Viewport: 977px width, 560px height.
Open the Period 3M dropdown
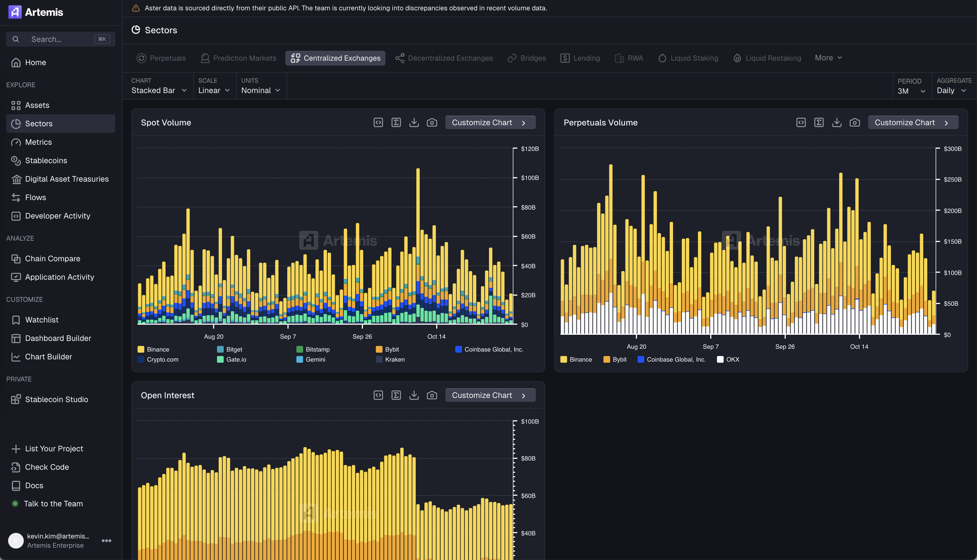click(x=911, y=91)
